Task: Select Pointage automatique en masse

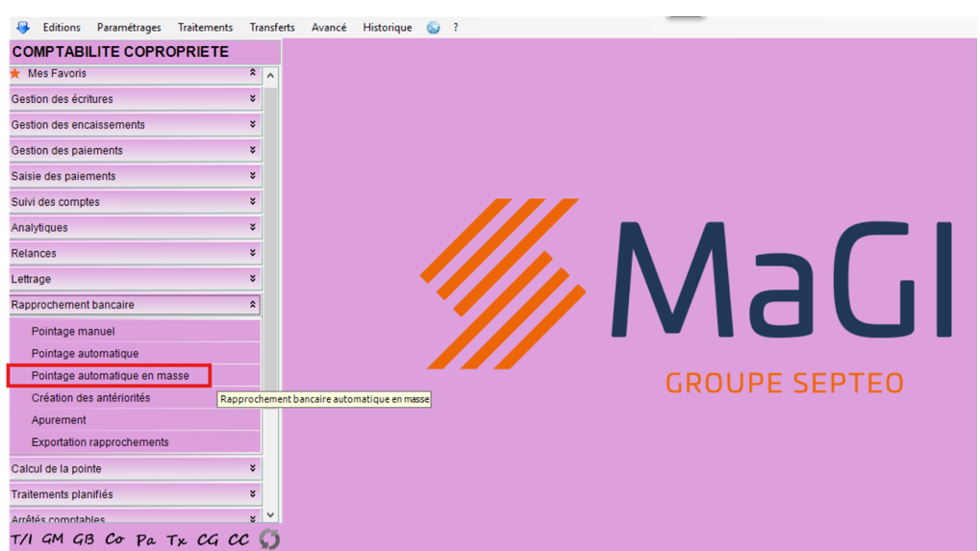Action: pos(110,376)
